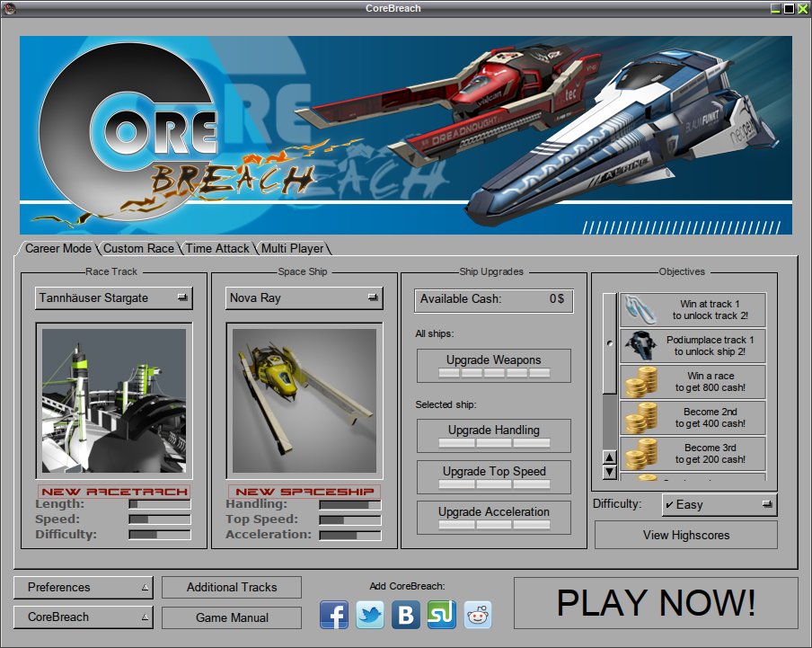Click the objectives list scroll up arrow
This screenshot has height=648, width=812.
point(610,457)
